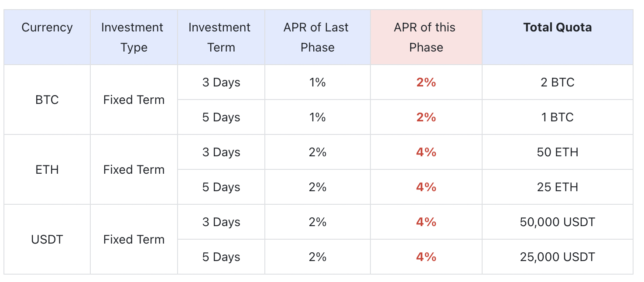Viewport: 644px width, 282px height.
Task: Click the 1 BTC quota cell
Action: (x=557, y=117)
